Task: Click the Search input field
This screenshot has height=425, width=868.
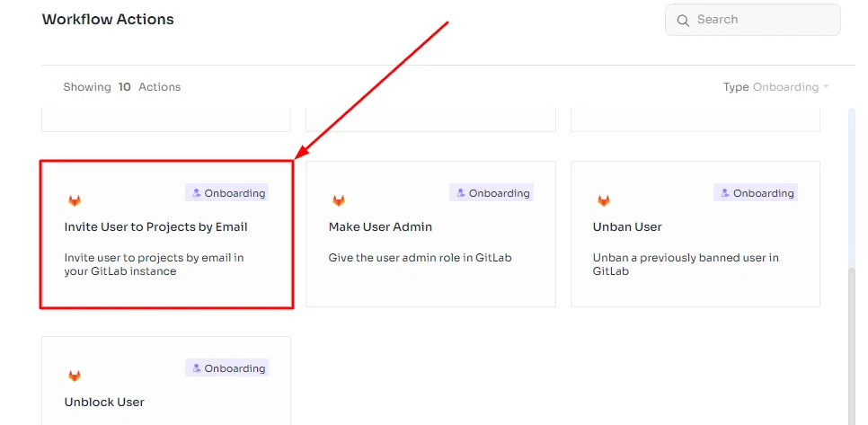Action: click(752, 20)
